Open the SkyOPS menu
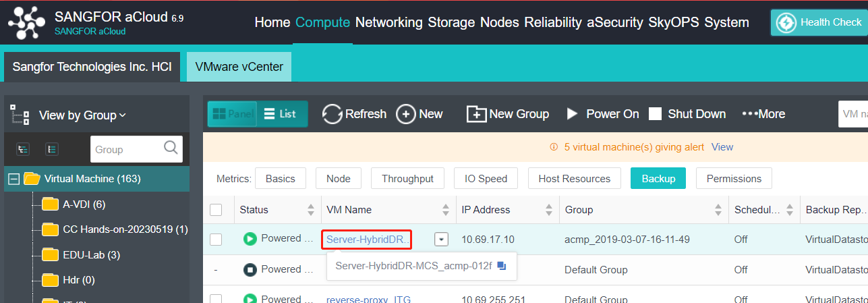This screenshot has height=303, width=868. (674, 22)
